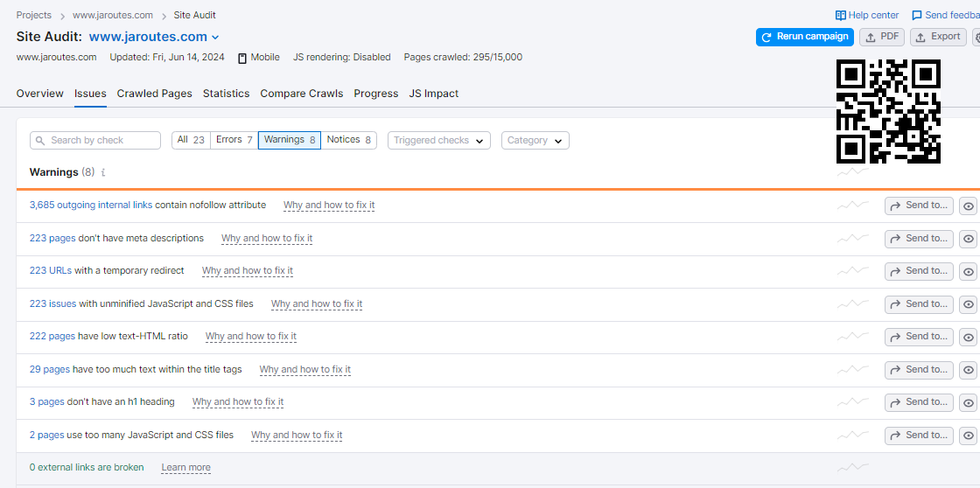Image resolution: width=980 pixels, height=488 pixels.
Task: Hide the nofollow attribute issue with eye icon
Action: point(968,206)
